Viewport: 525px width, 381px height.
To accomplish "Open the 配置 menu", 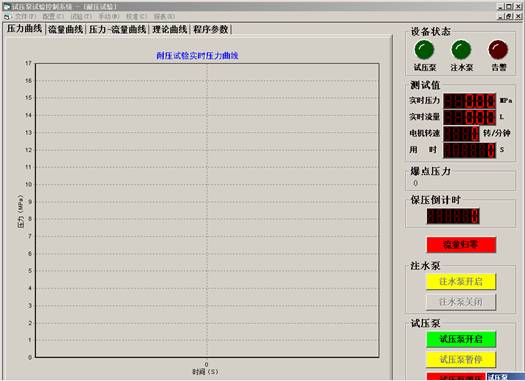I will [53, 16].
